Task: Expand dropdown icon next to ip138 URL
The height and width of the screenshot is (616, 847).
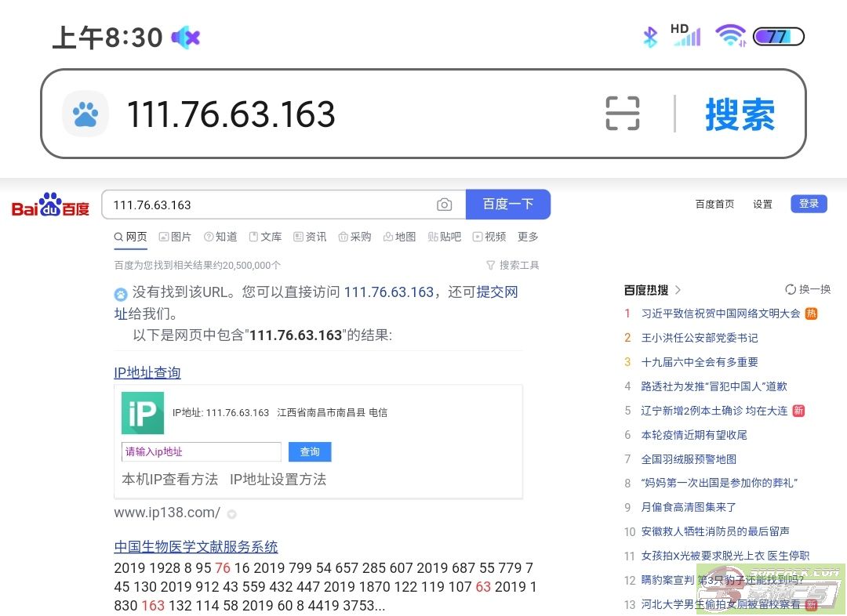Action: point(231,514)
